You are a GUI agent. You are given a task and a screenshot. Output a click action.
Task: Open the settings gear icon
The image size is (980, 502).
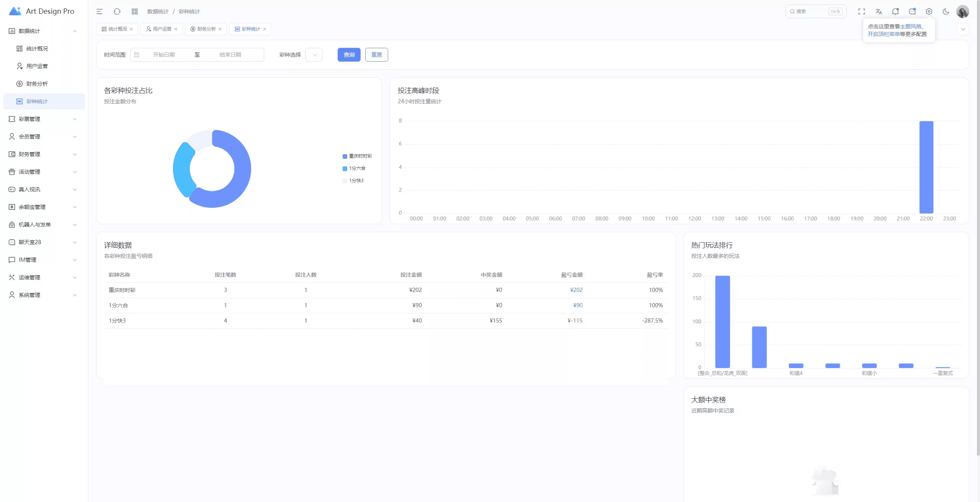[929, 11]
